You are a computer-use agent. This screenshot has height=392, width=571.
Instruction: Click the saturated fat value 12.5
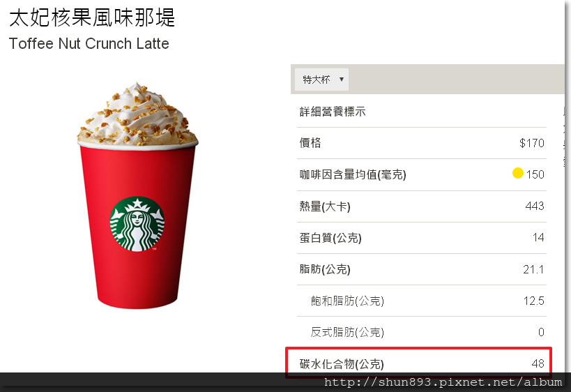(x=534, y=301)
